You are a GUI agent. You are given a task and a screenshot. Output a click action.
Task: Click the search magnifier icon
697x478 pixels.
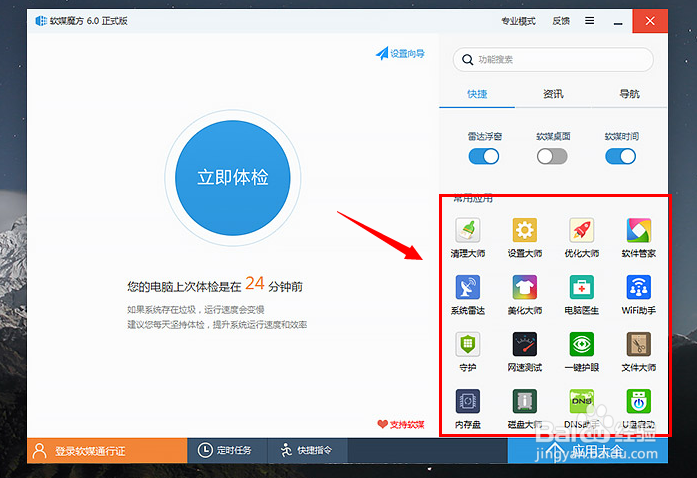pyautogui.click(x=467, y=60)
